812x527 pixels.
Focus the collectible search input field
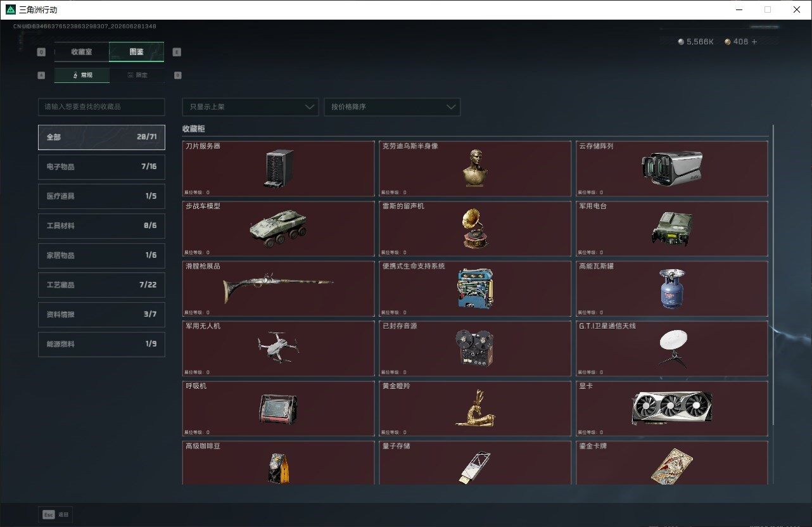(101, 107)
